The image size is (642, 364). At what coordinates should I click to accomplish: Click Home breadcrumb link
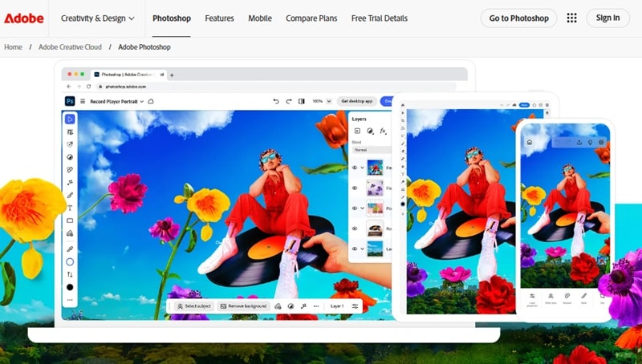[x=13, y=47]
